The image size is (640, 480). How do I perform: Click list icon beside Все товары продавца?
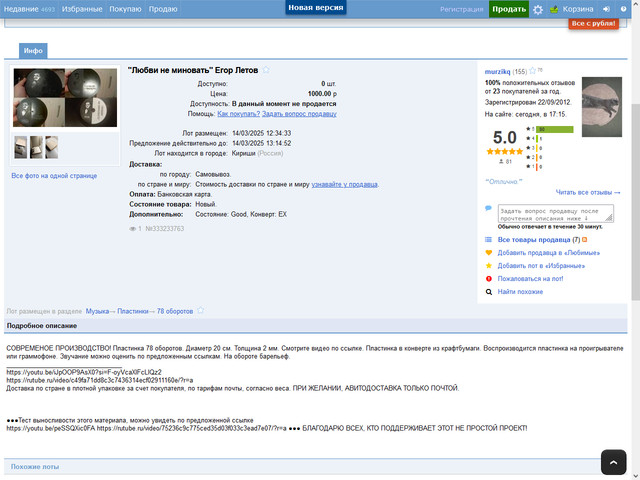(488, 240)
